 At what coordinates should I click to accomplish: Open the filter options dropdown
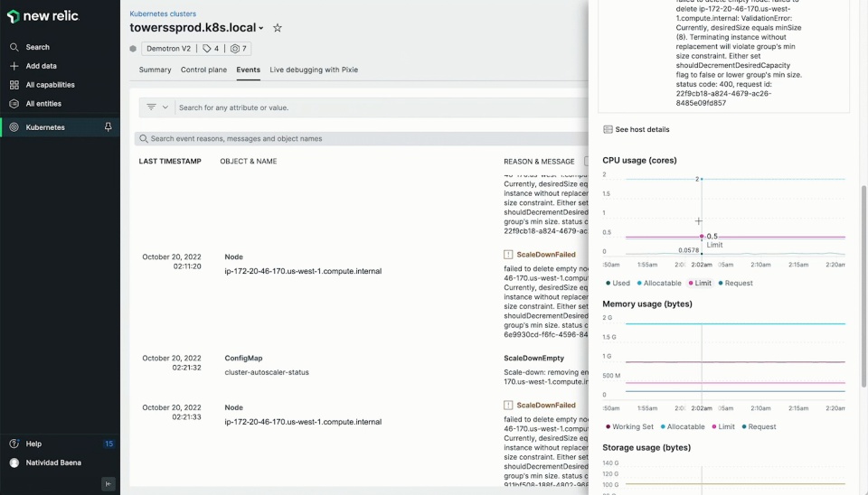[x=157, y=107]
